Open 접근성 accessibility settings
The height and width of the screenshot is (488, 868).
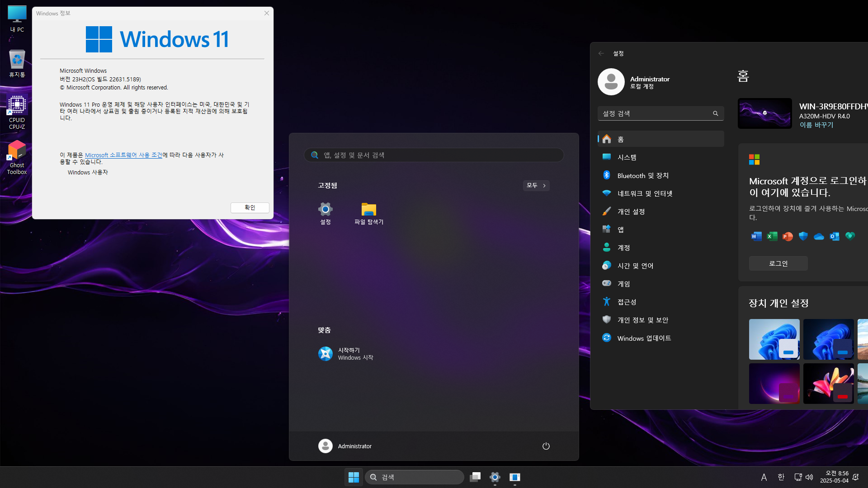point(661,302)
